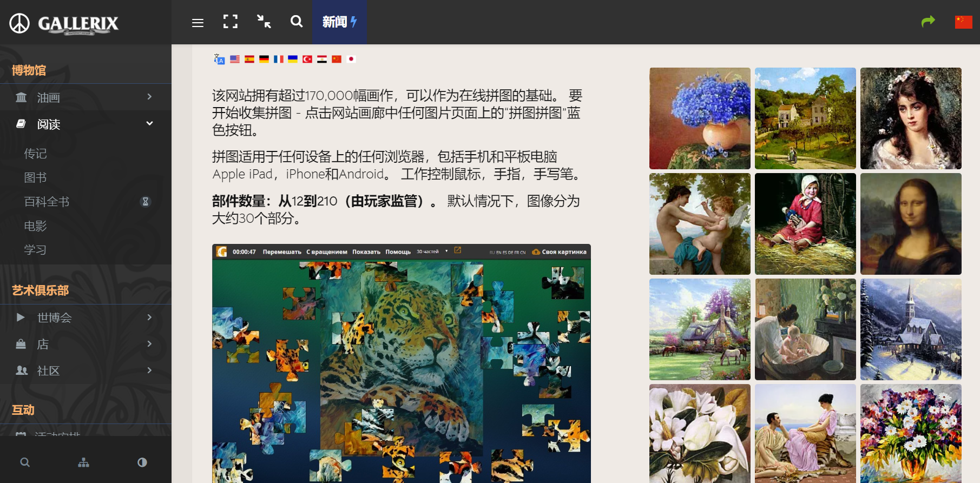Click Своя картинка upload button

(x=560, y=252)
